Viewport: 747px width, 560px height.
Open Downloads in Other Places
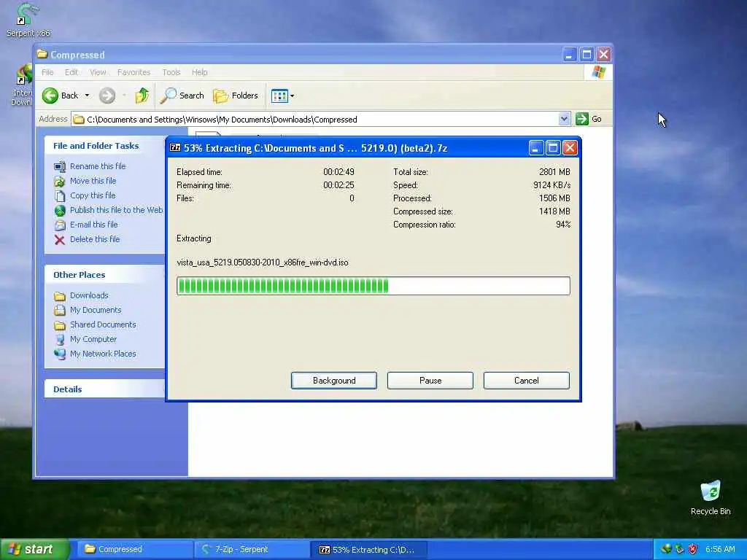(x=89, y=296)
